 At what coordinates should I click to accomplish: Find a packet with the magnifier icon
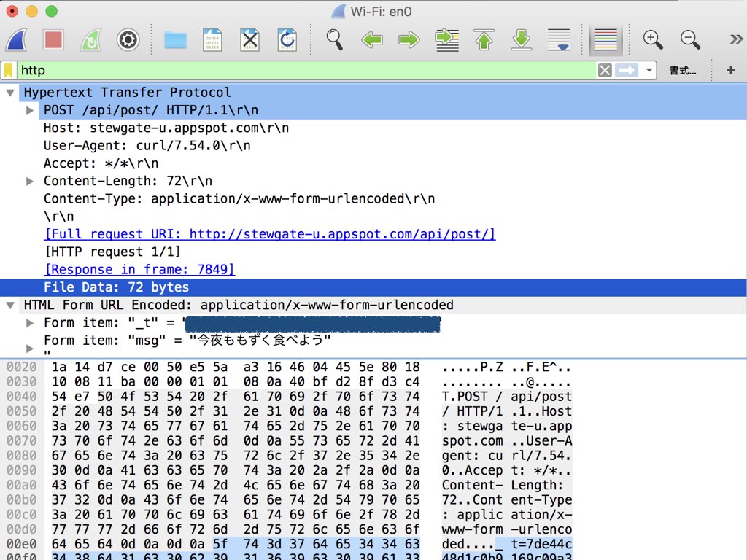334,39
